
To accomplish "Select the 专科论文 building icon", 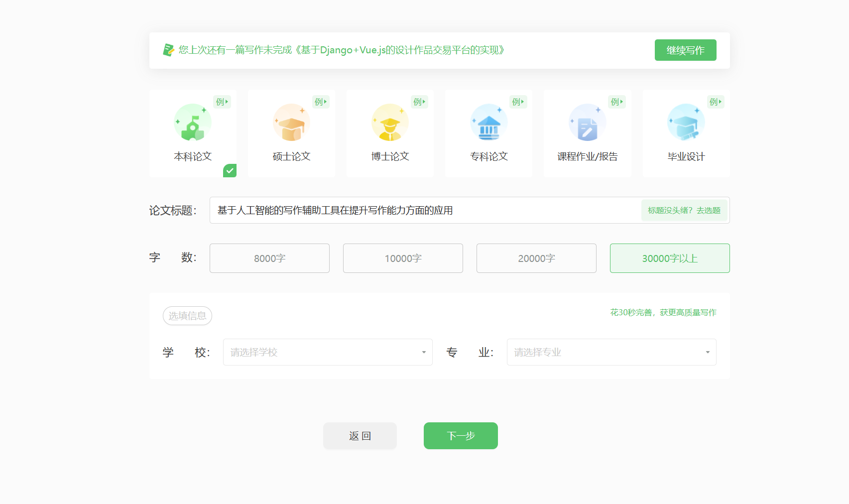I will (x=488, y=123).
